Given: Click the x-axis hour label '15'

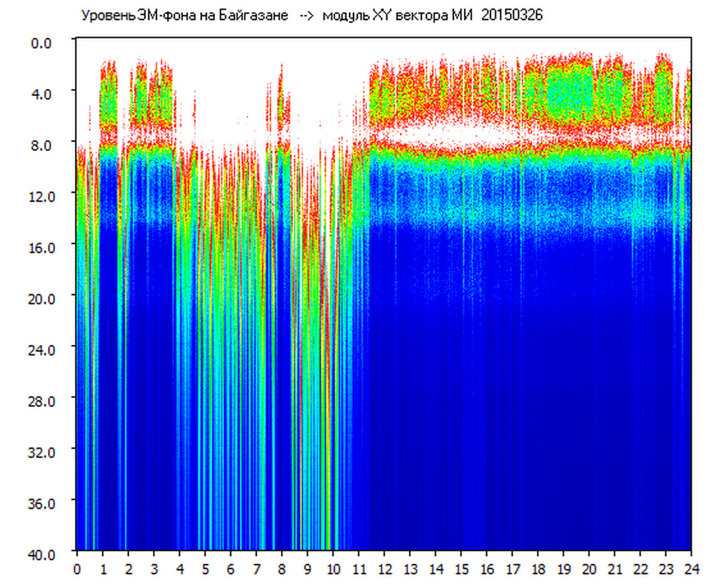Looking at the screenshot, I should pos(462,569).
